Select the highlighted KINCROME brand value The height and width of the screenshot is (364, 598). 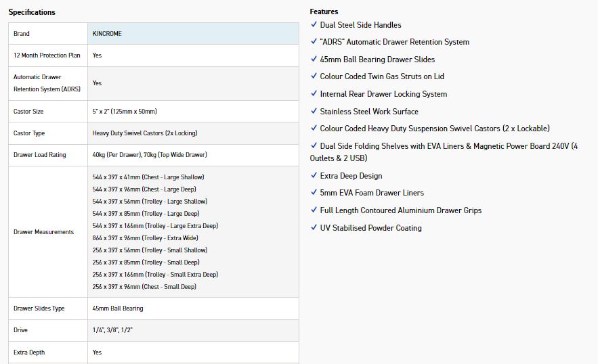click(x=107, y=34)
